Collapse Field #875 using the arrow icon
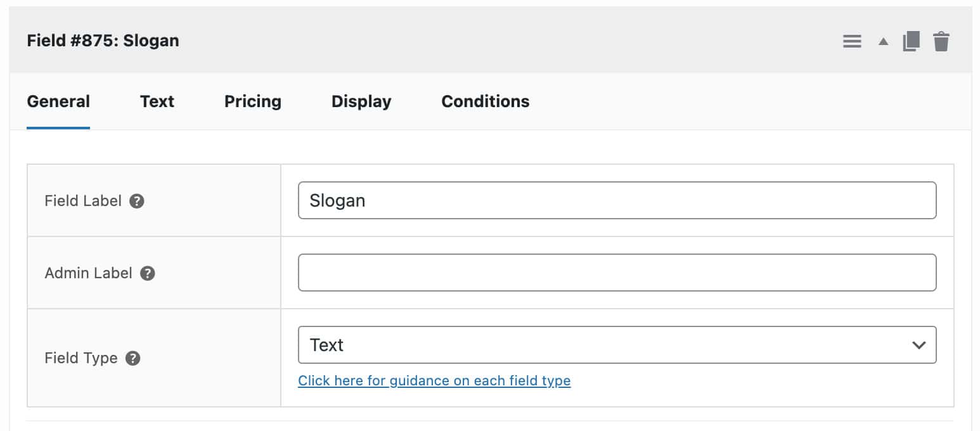 [882, 41]
